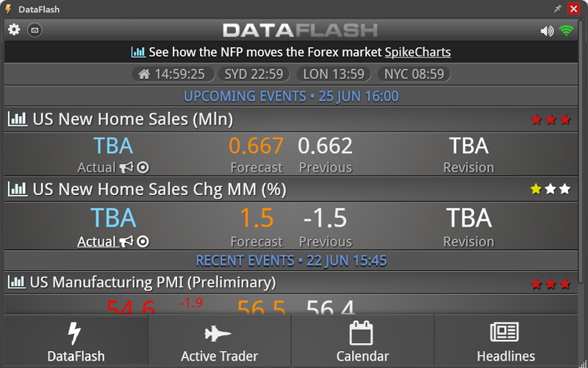Open the Calendar tab
This screenshot has width=588, height=368.
click(362, 341)
